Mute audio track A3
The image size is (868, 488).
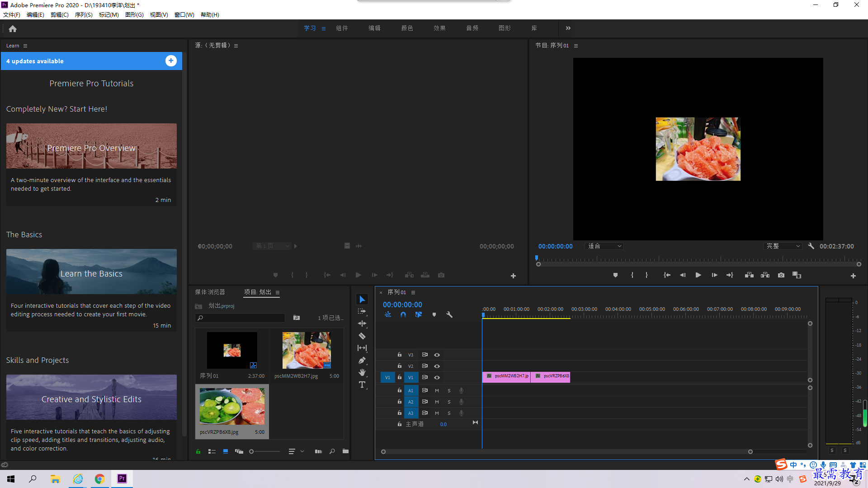[437, 413]
